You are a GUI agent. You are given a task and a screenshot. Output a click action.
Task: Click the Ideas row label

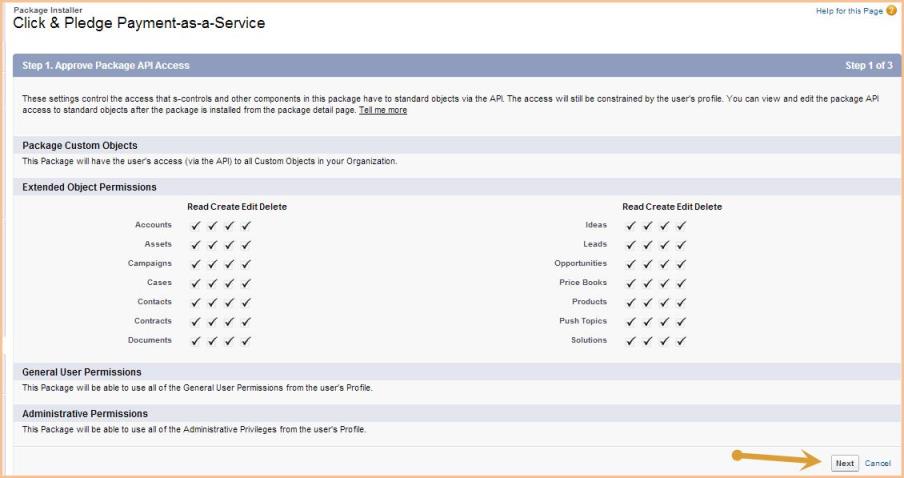596,224
